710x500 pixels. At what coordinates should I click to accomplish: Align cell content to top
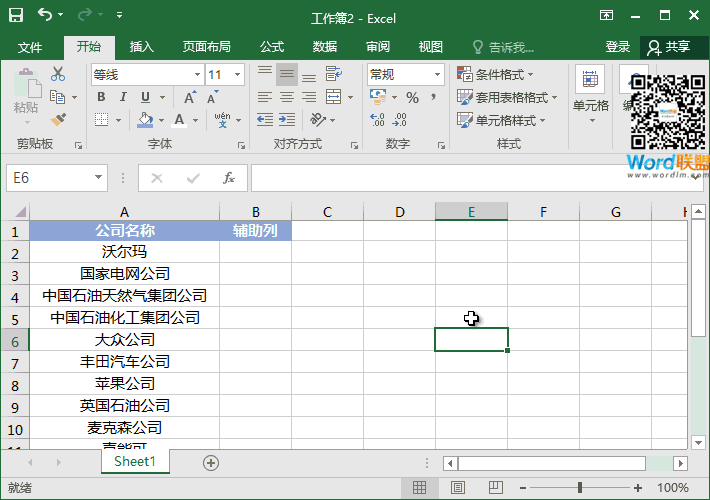click(265, 73)
